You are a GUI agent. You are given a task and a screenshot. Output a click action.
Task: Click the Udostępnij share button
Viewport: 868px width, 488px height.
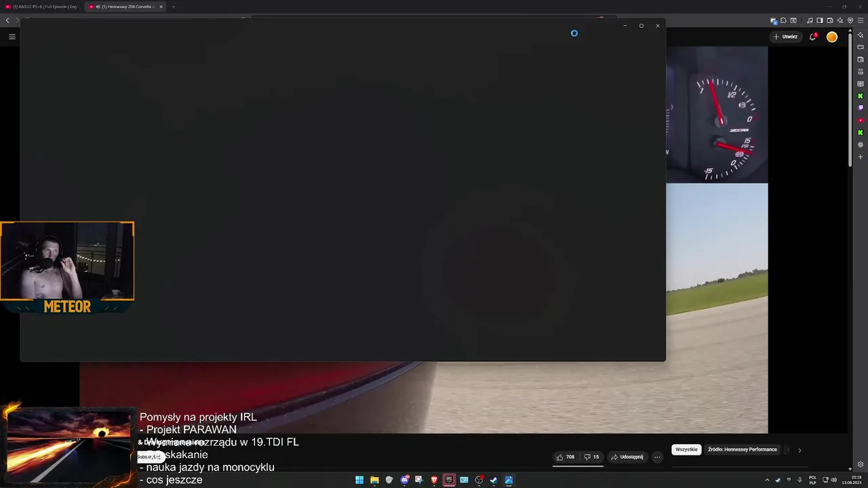pos(627,457)
